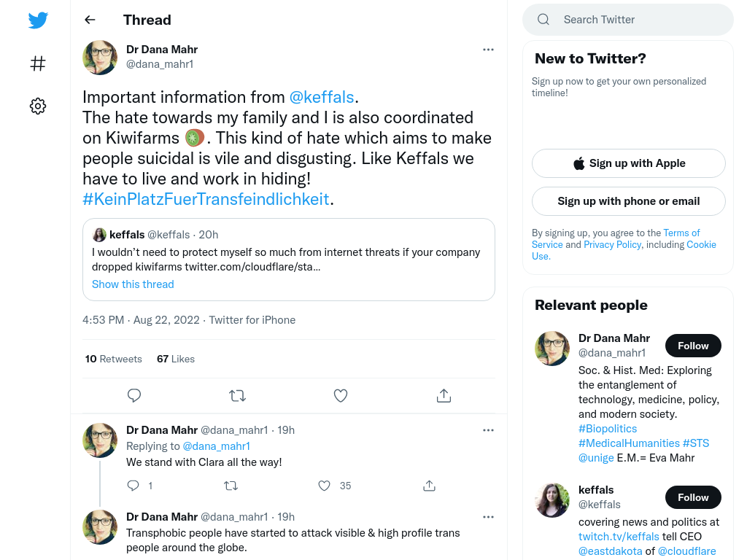Viewport: 747px width, 560px height.
Task: Like the "We stand with Clara" reply
Action: 325,486
